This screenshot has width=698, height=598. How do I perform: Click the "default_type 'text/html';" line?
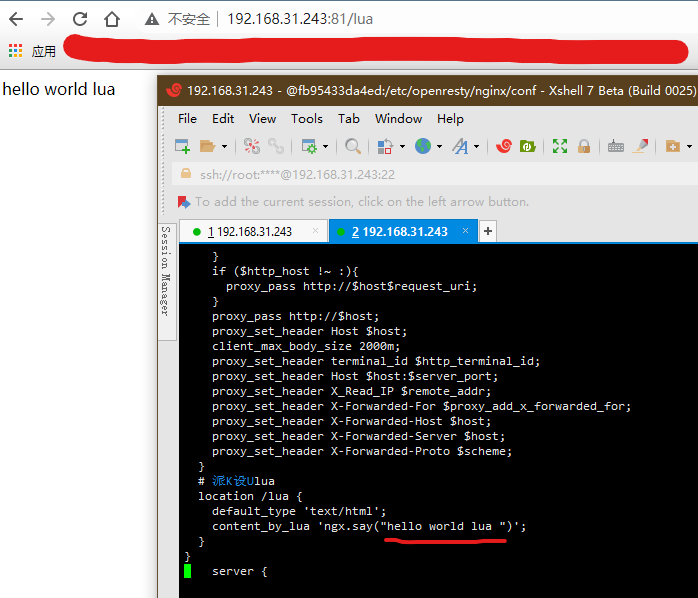pos(299,511)
